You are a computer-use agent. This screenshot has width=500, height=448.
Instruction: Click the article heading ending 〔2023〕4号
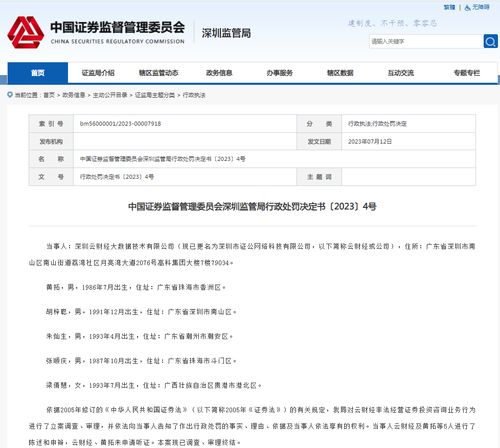pyautogui.click(x=252, y=207)
